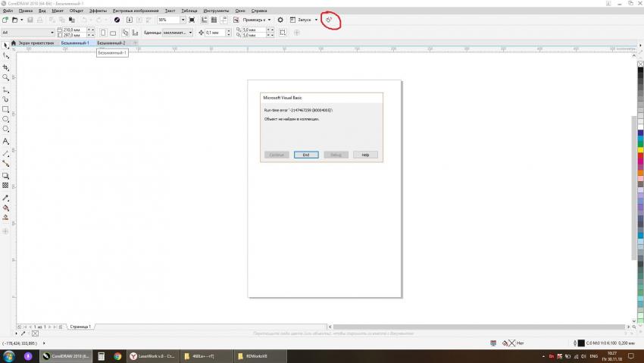Select the Crop tool in toolbox
644x363 pixels.
pos(6,67)
